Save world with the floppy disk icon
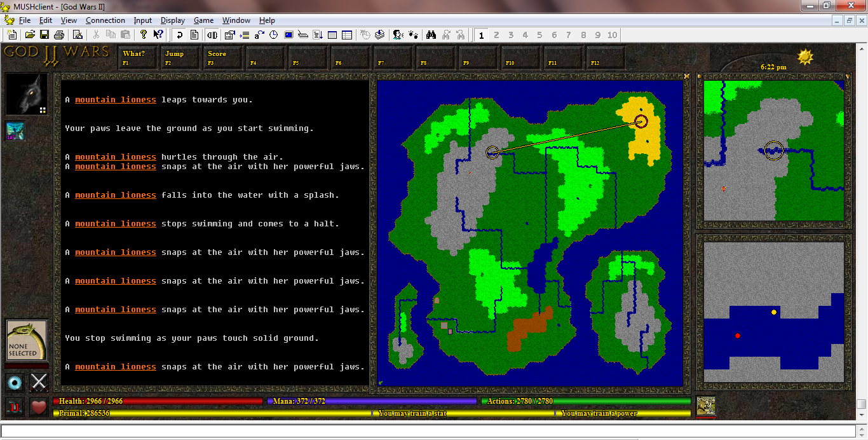 (x=44, y=35)
